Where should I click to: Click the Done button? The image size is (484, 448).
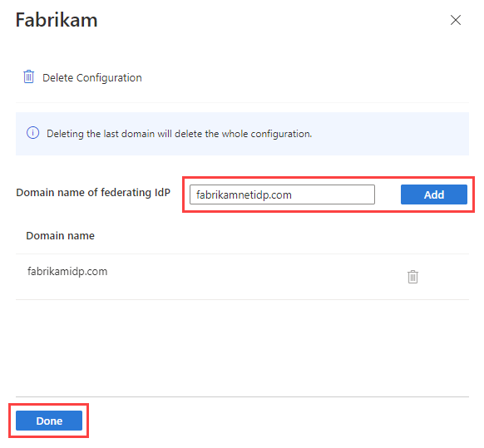point(49,421)
